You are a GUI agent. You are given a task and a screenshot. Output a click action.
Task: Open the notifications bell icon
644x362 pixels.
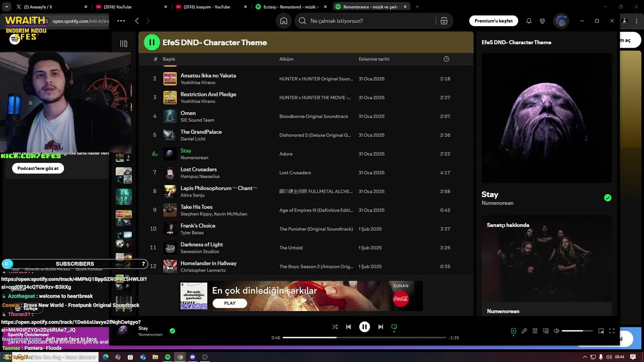tap(529, 21)
